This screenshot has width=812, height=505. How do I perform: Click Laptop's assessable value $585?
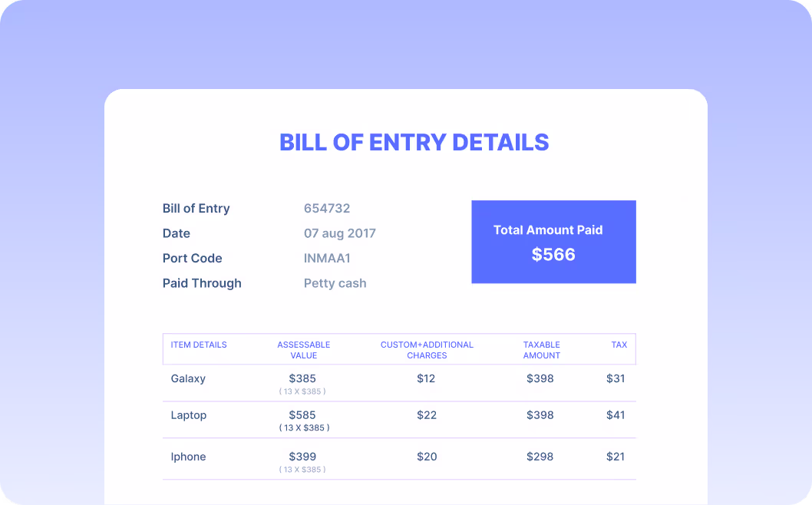302,415
